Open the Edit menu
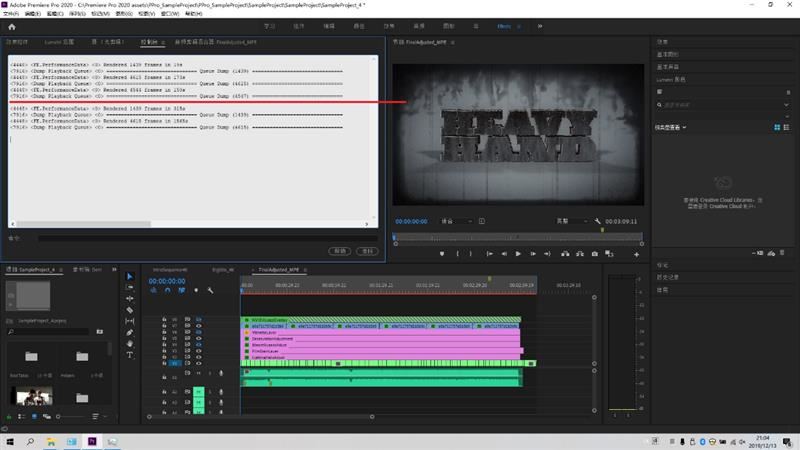The height and width of the screenshot is (450, 800). pyautogui.click(x=32, y=14)
